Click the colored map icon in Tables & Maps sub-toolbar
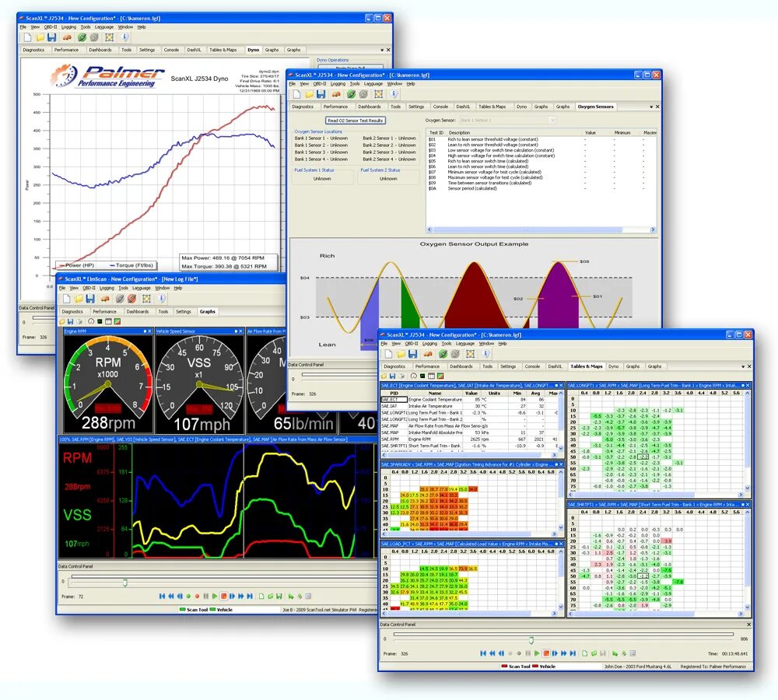Screen dimensions: 778x700 click(440, 376)
